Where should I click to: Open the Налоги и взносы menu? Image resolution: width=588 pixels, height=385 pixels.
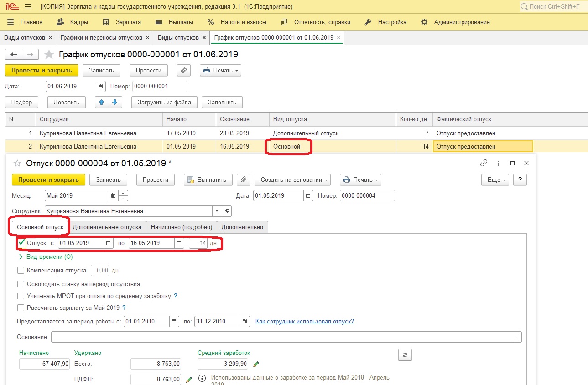click(x=237, y=22)
